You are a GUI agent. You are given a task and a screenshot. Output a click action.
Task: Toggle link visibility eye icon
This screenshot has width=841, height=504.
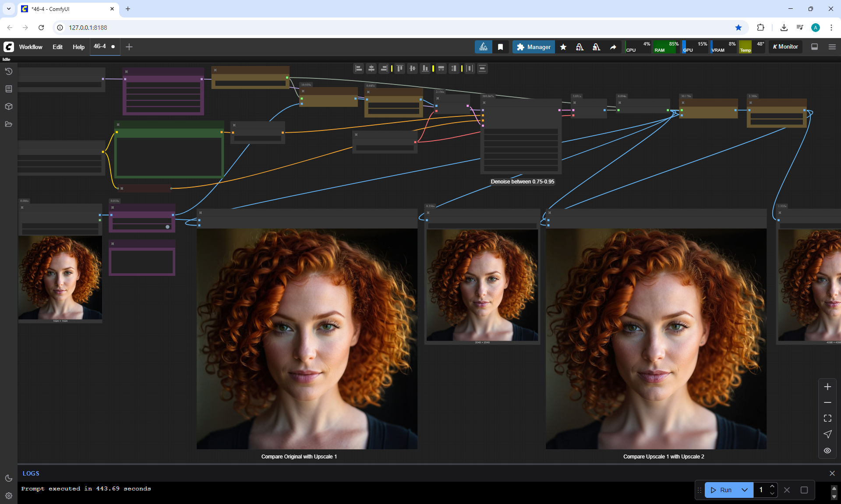827,451
